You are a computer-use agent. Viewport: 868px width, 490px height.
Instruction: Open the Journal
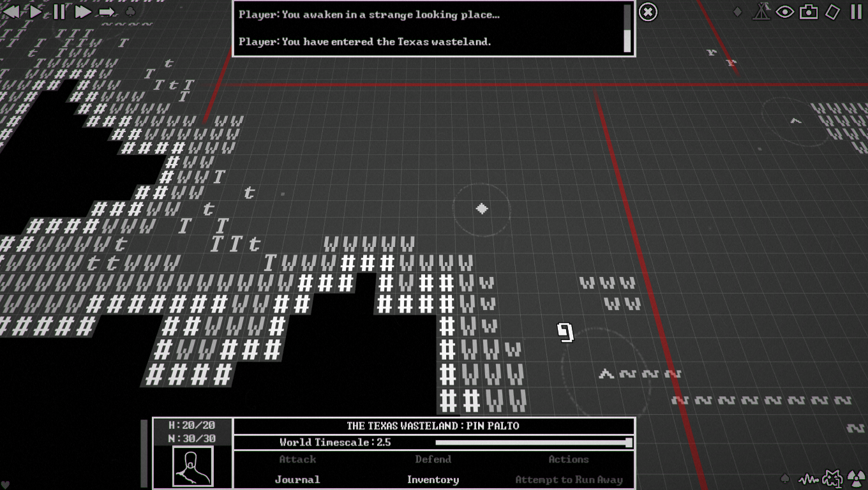click(x=297, y=480)
